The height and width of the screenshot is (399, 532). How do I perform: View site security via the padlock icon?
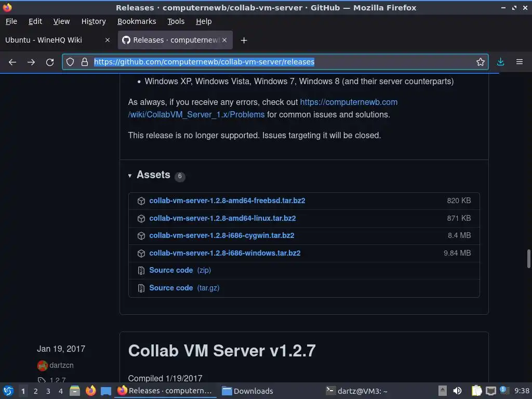85,62
